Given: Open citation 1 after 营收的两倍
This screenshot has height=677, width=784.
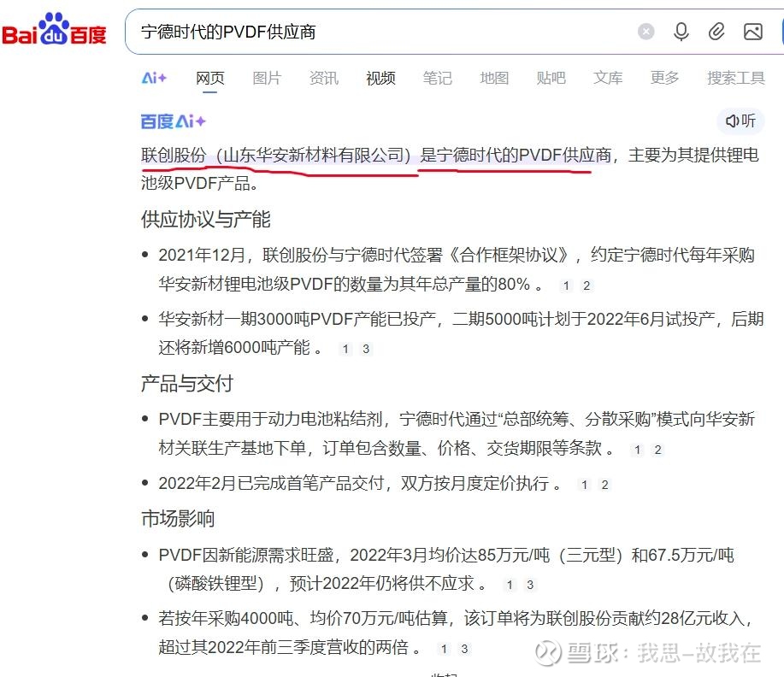Looking at the screenshot, I should 444,649.
